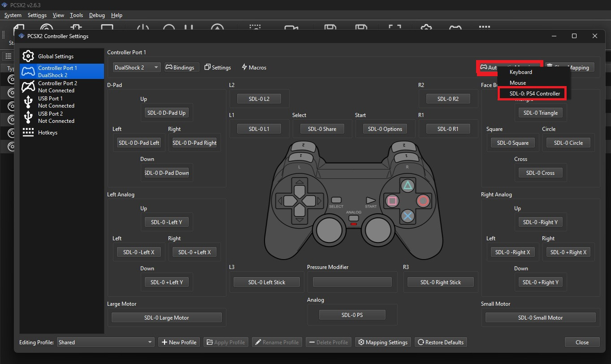
Task: Rebind the SDL-0 Triangle binding
Action: click(x=541, y=113)
